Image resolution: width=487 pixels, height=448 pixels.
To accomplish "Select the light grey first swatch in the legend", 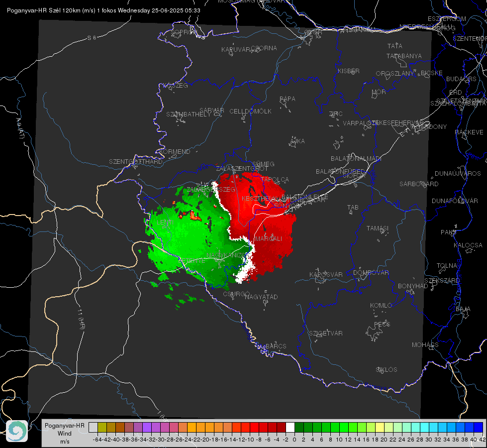I will pyautogui.click(x=93, y=427).
